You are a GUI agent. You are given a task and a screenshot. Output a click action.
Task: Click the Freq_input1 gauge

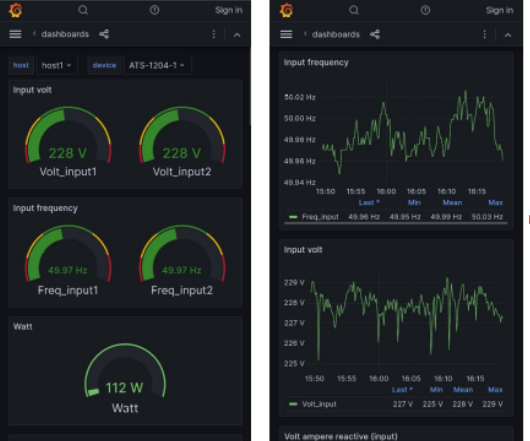(x=68, y=260)
